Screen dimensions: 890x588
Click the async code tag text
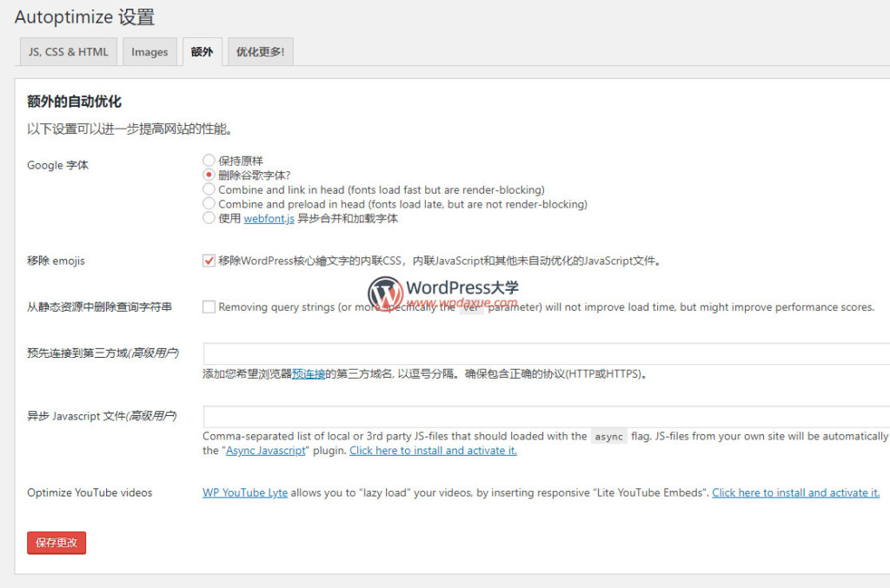coord(609,437)
